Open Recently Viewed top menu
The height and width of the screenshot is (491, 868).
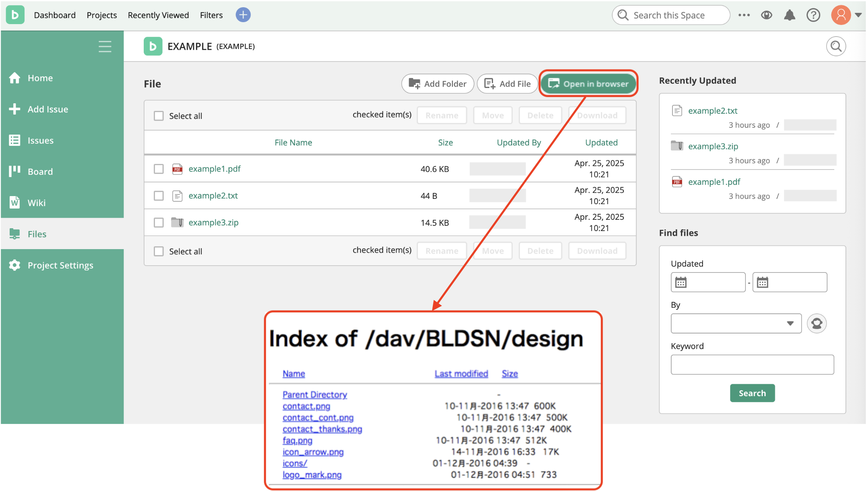pos(158,15)
